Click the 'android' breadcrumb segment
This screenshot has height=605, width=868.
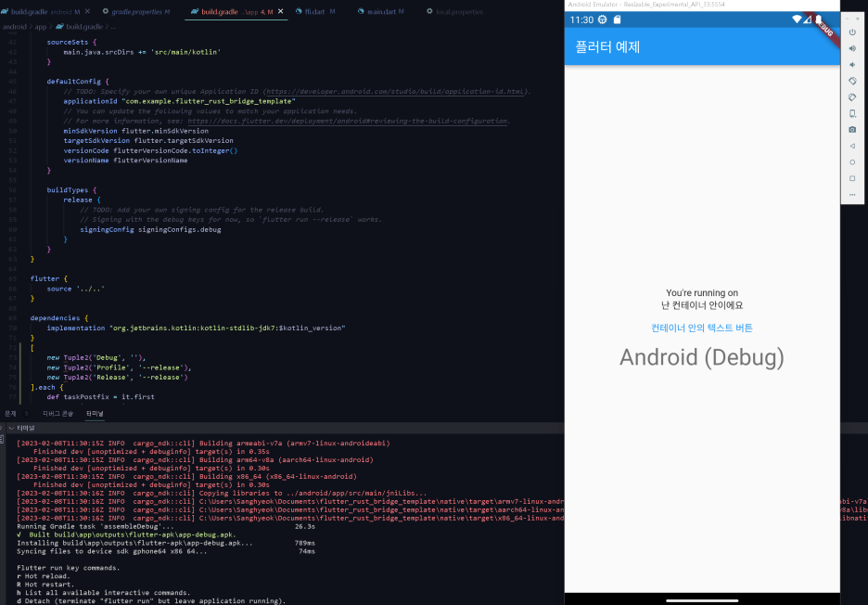[15, 27]
